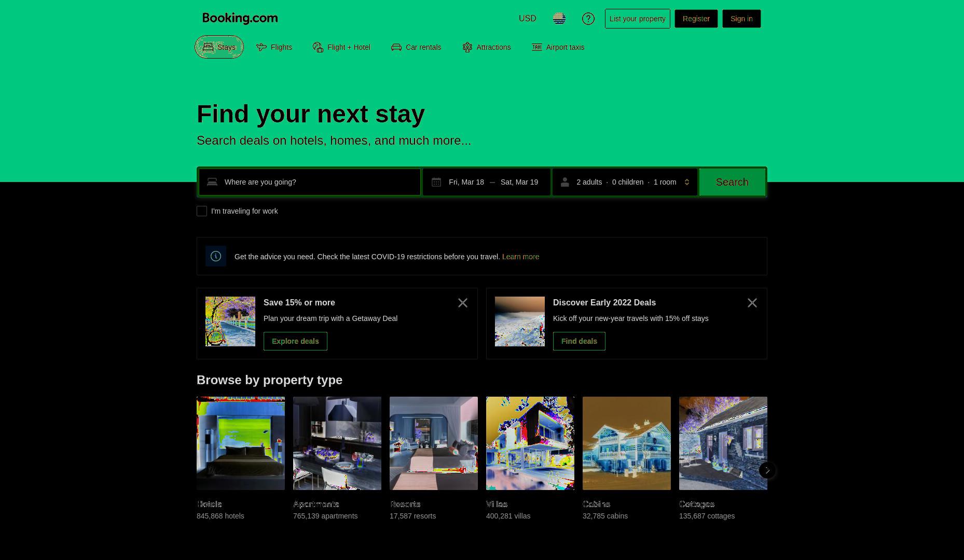Open the Villas property thumbnail

[530, 443]
